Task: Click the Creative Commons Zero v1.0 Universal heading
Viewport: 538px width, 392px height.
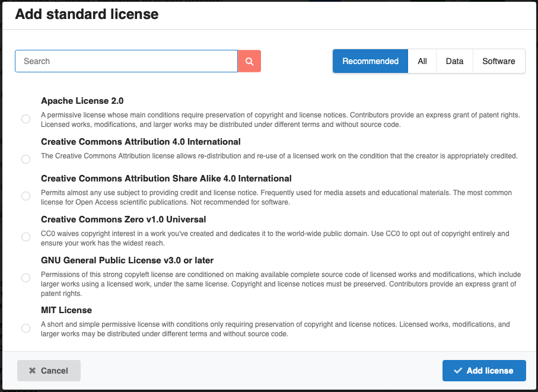Action: tap(123, 219)
